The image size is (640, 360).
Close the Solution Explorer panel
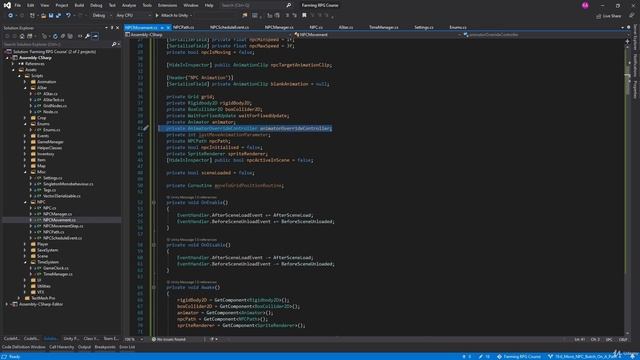[x=118, y=28]
